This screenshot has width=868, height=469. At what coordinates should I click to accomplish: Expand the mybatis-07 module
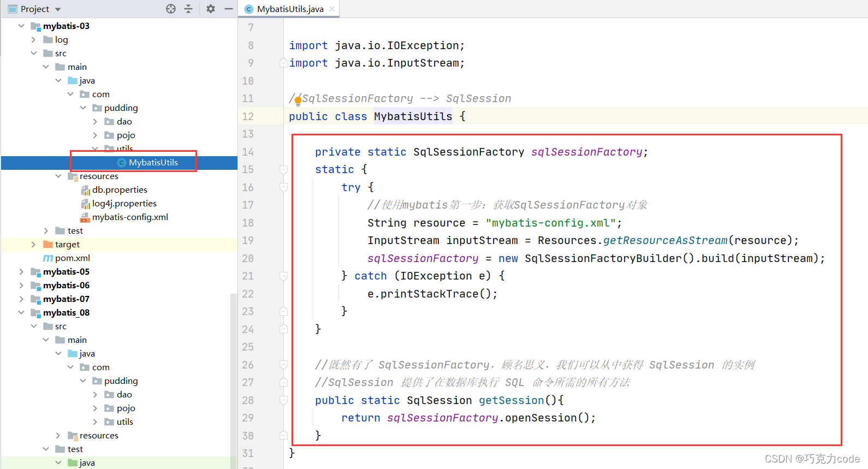(21, 299)
